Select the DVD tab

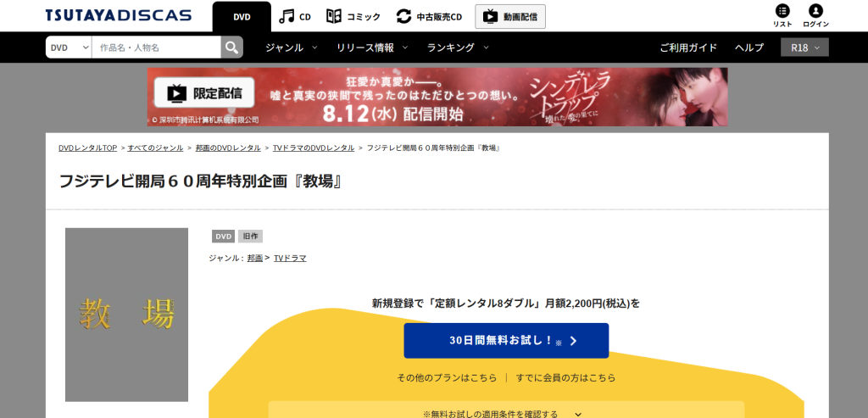coord(242,17)
